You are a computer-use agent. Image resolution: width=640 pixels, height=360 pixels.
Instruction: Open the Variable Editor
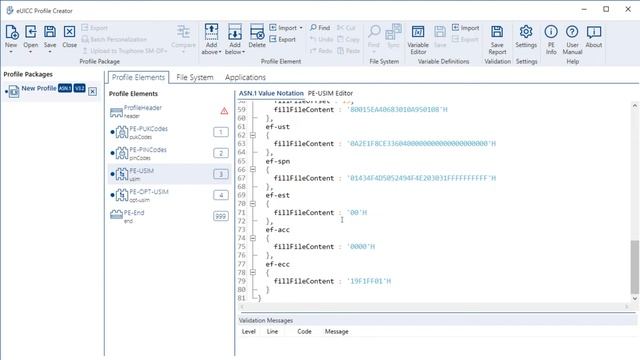pos(418,40)
